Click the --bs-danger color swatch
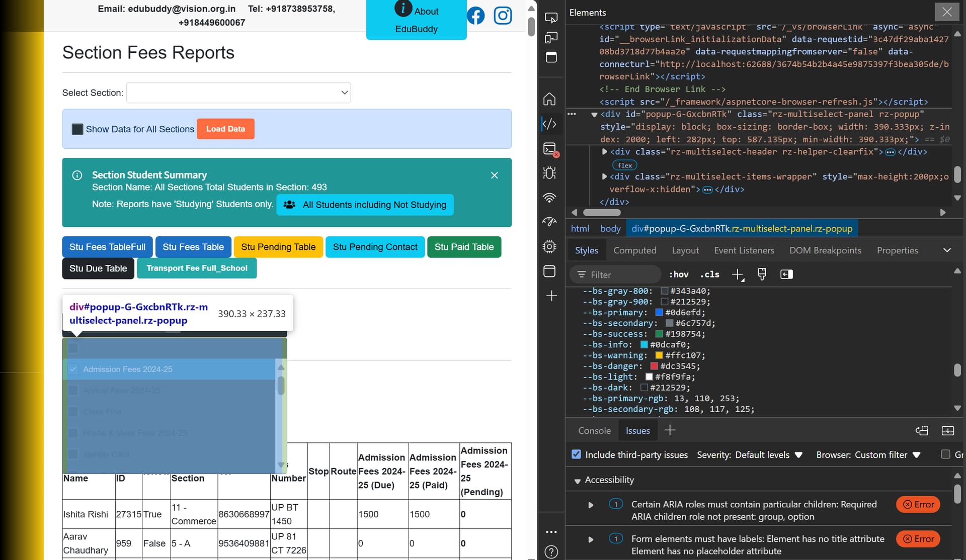 coord(654,366)
